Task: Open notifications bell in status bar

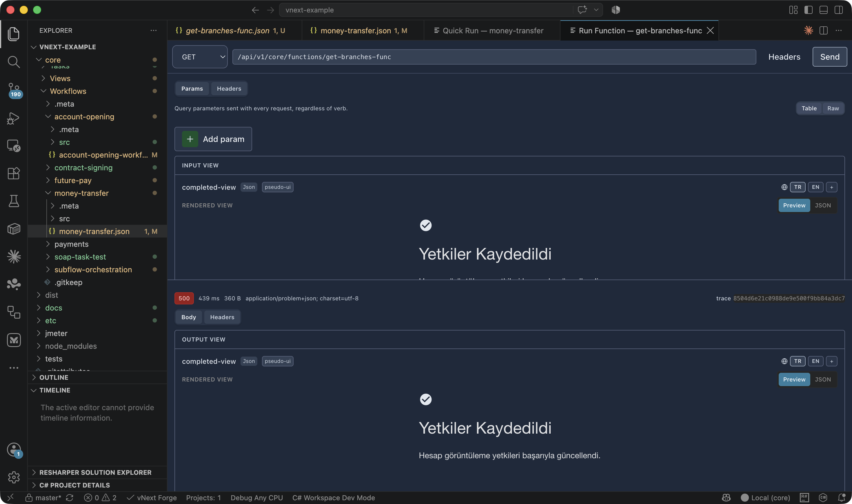Action: [x=842, y=498]
